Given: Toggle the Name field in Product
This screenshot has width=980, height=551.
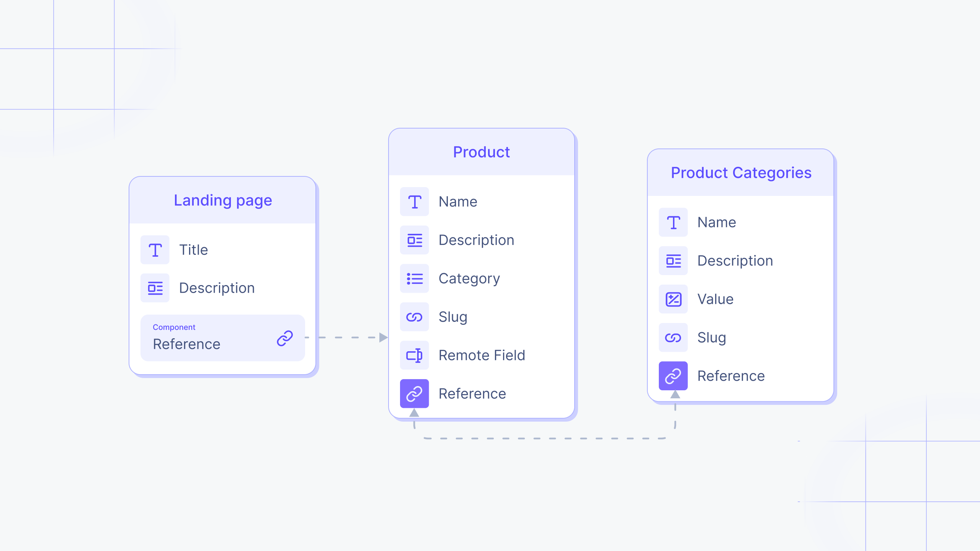Looking at the screenshot, I should [x=458, y=201].
